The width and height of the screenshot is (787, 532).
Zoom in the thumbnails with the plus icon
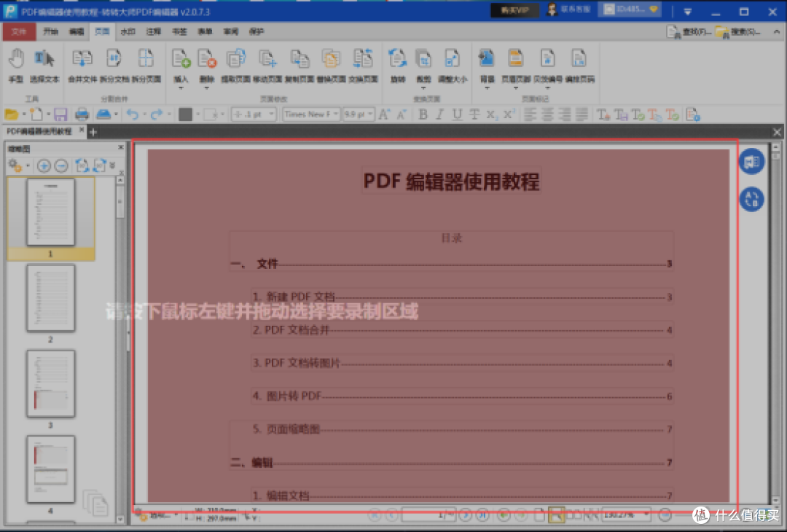click(x=44, y=165)
